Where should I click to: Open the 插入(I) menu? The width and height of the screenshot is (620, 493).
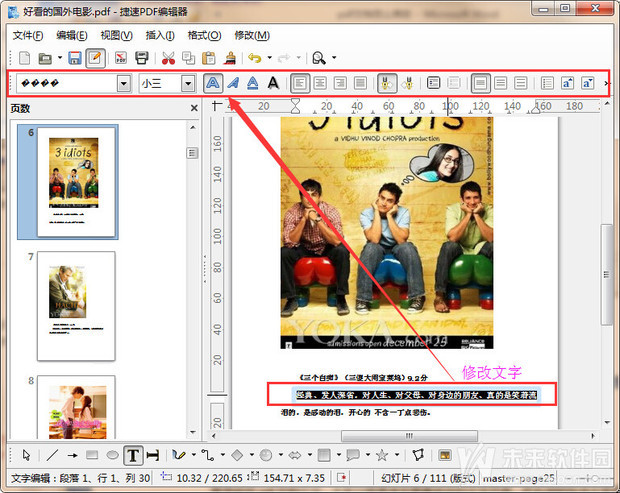[160, 36]
